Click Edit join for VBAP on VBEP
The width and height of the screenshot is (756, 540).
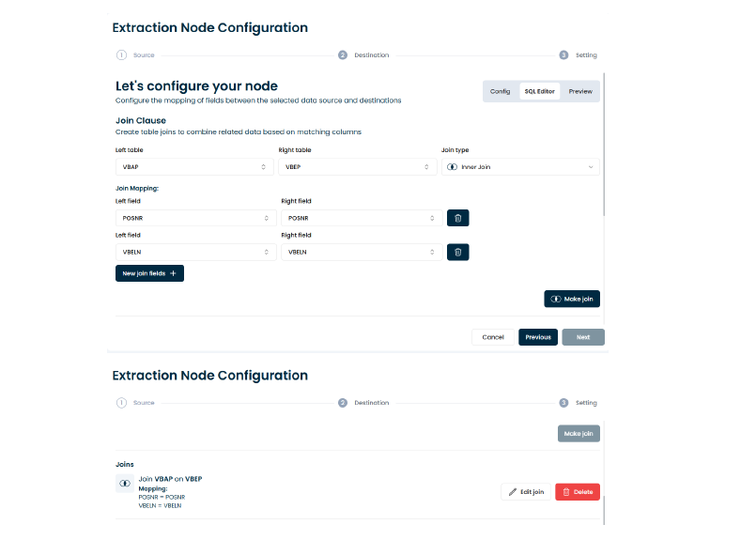[526, 492]
